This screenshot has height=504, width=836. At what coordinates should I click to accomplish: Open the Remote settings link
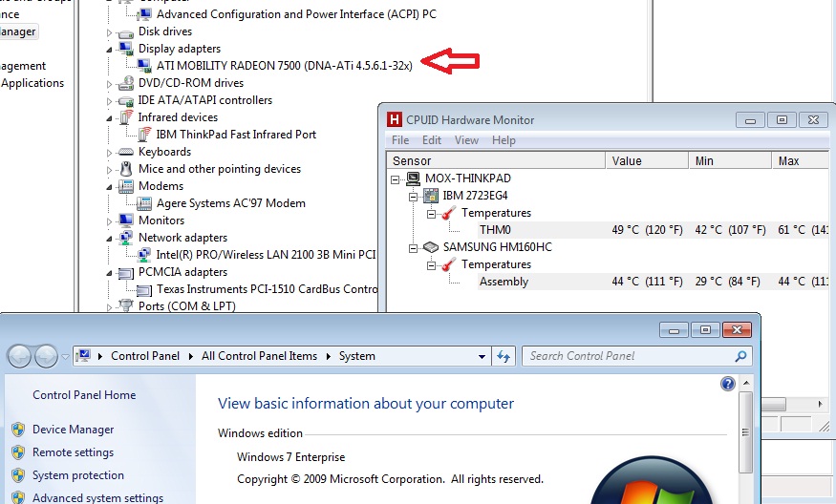pos(73,452)
